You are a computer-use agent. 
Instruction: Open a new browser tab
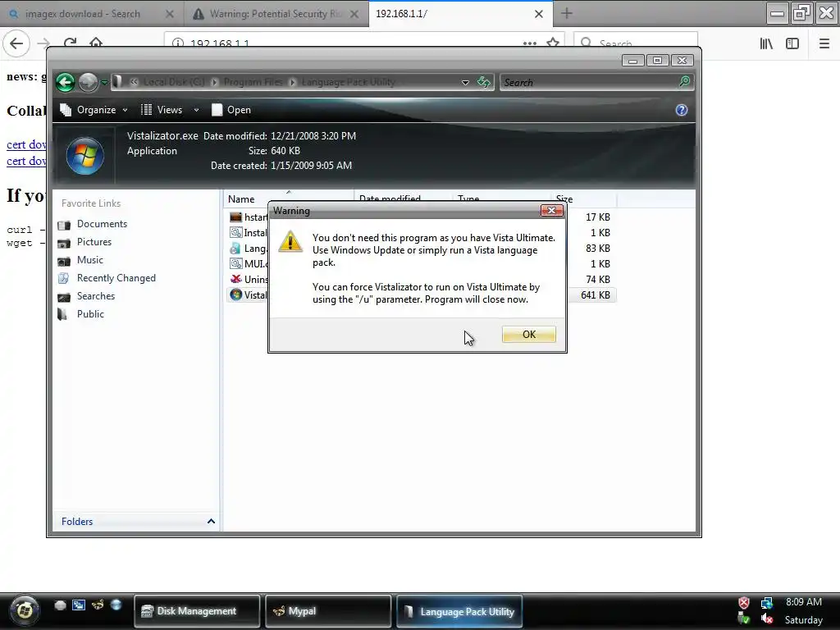tap(567, 14)
